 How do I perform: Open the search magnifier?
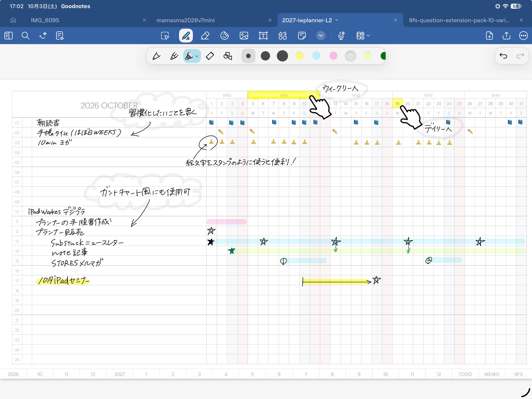coord(25,36)
